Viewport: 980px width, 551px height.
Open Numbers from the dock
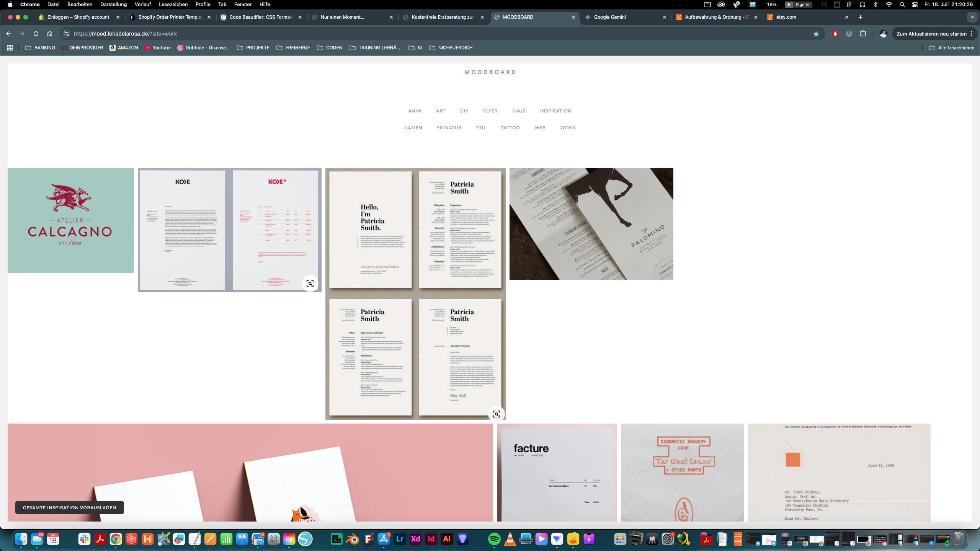pos(226,539)
